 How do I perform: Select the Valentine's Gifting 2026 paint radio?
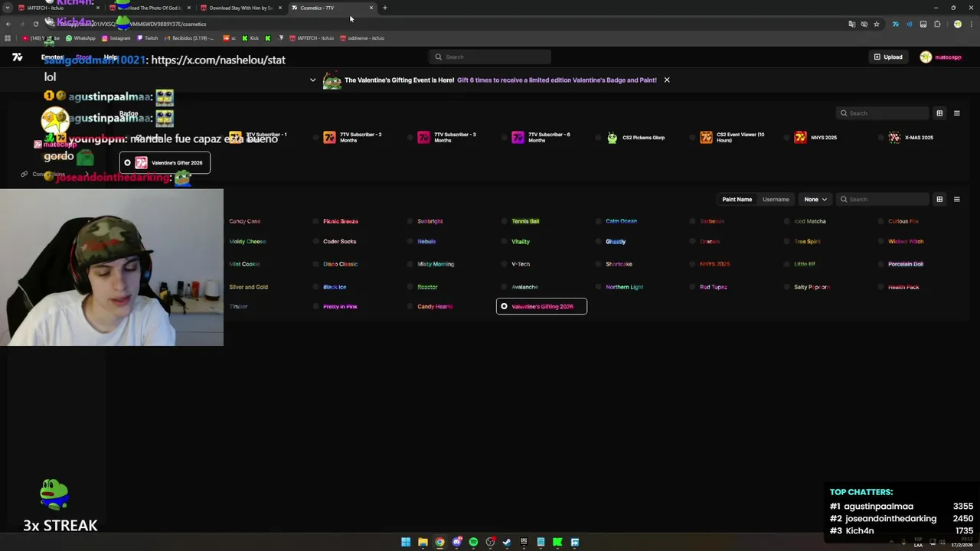[504, 306]
